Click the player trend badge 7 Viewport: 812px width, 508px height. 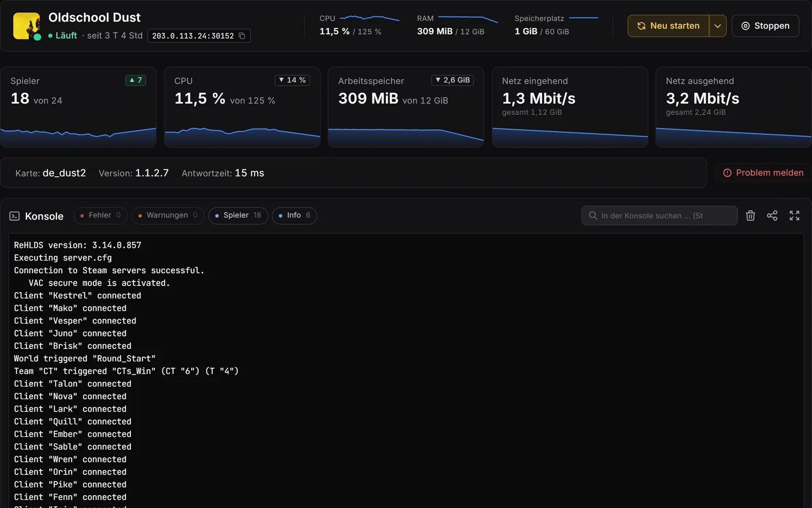(x=136, y=80)
